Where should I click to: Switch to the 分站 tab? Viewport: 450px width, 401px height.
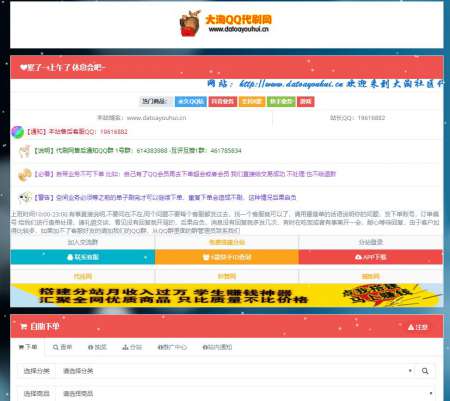(x=132, y=347)
